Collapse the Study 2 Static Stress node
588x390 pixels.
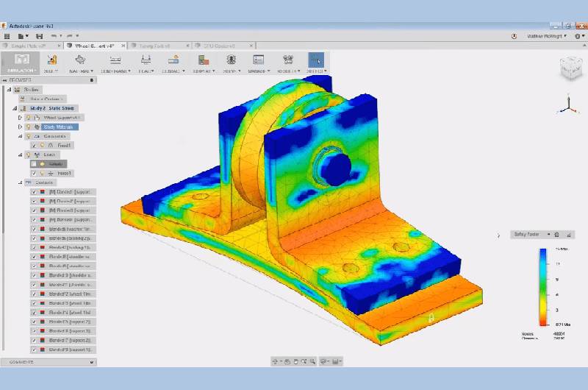pos(15,108)
